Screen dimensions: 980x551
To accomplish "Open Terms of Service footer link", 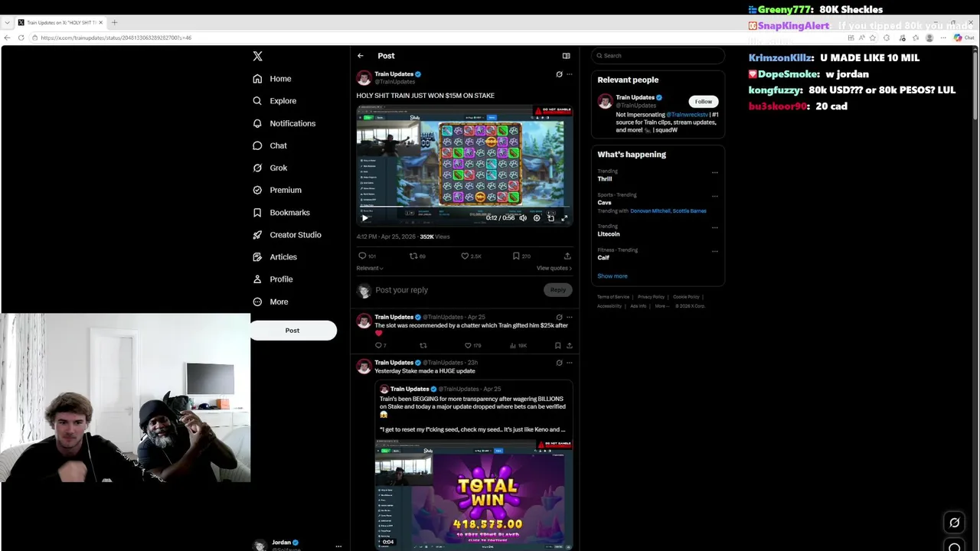I will click(x=613, y=297).
